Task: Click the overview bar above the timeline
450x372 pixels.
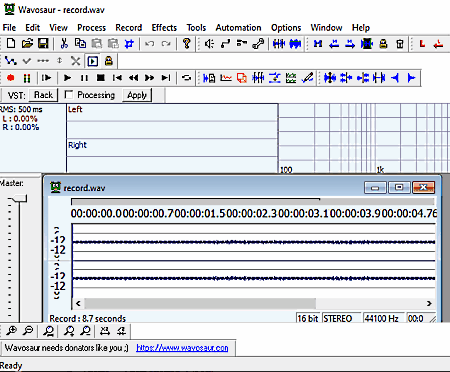Action: (x=253, y=201)
